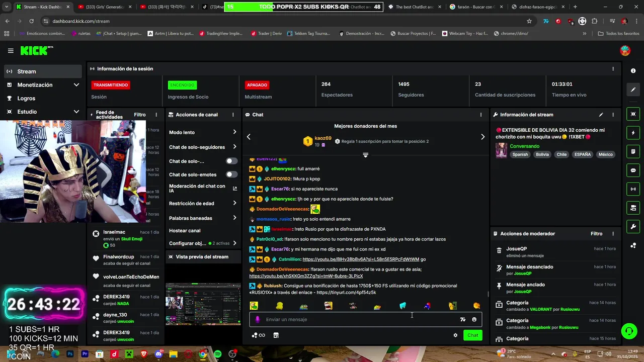644x362 pixels.
Task: Expand Configurar obj... active items
Action: (234, 243)
